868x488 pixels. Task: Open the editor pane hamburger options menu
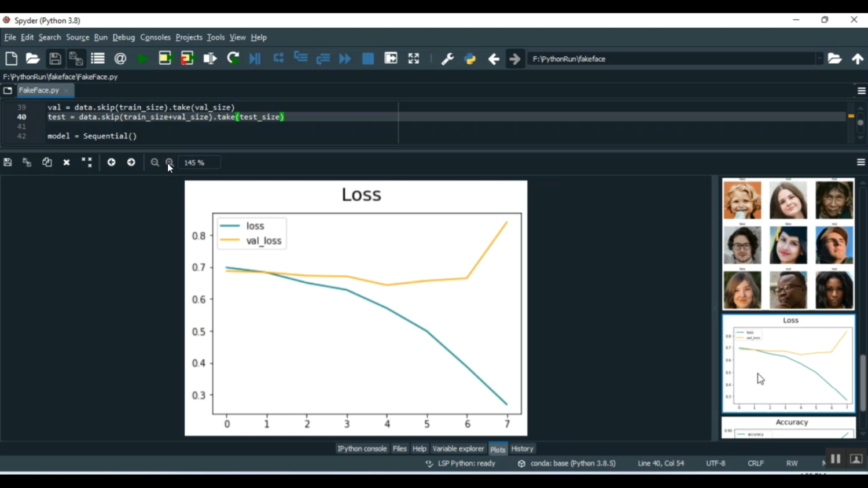[861, 91]
